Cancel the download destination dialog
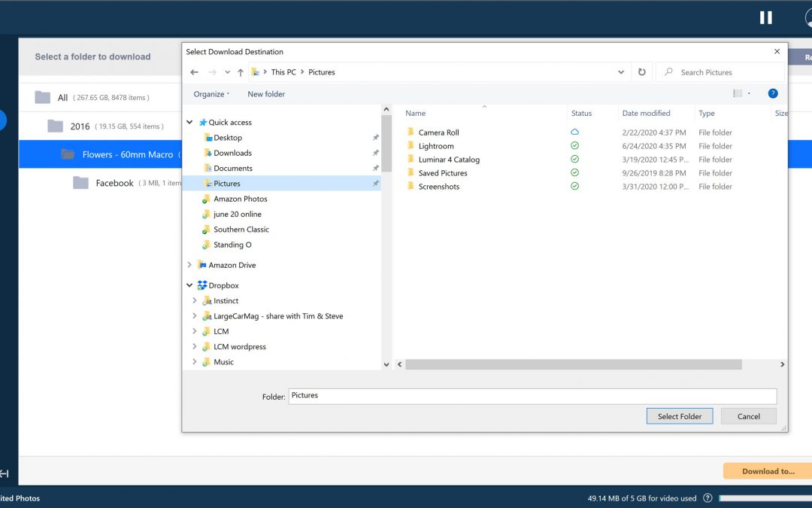 pos(748,416)
